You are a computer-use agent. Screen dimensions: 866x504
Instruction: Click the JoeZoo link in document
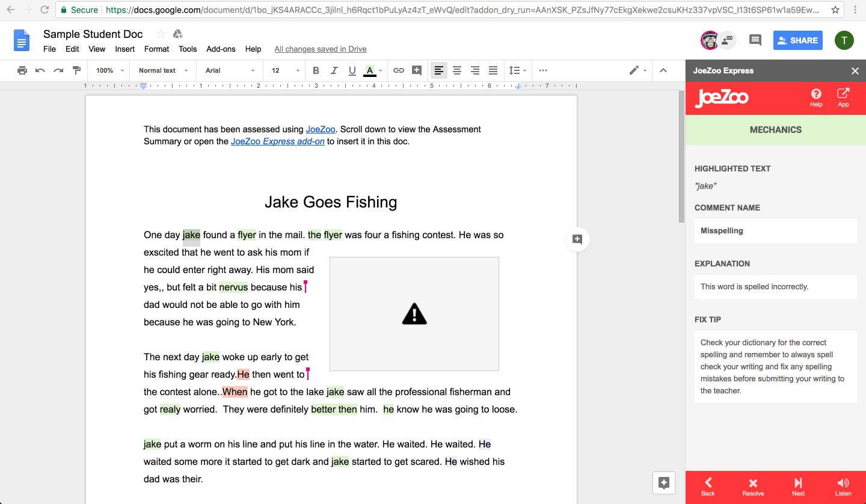[321, 129]
